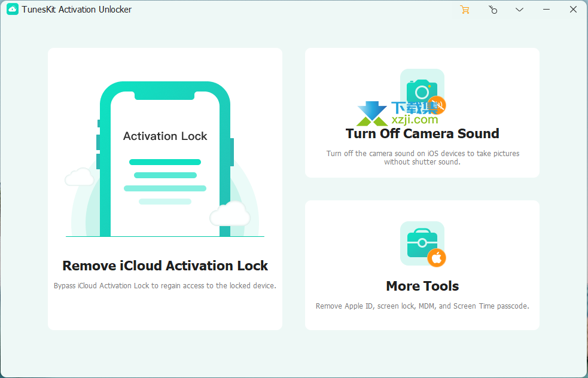The width and height of the screenshot is (588, 378).
Task: Expand the title bar menu chevron
Action: point(519,10)
